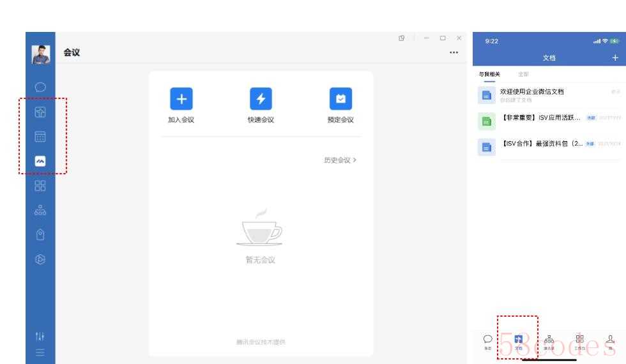
Task: Maximize the desktop meeting window
Action: (443, 38)
